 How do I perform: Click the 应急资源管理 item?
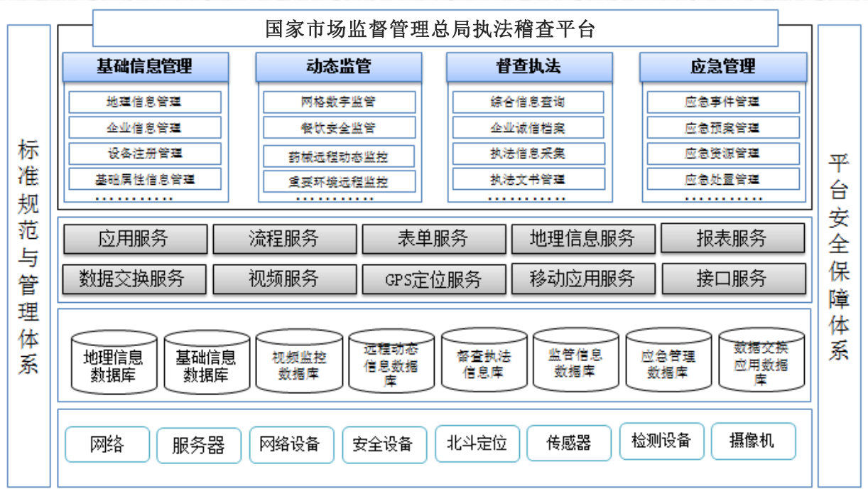723,154
